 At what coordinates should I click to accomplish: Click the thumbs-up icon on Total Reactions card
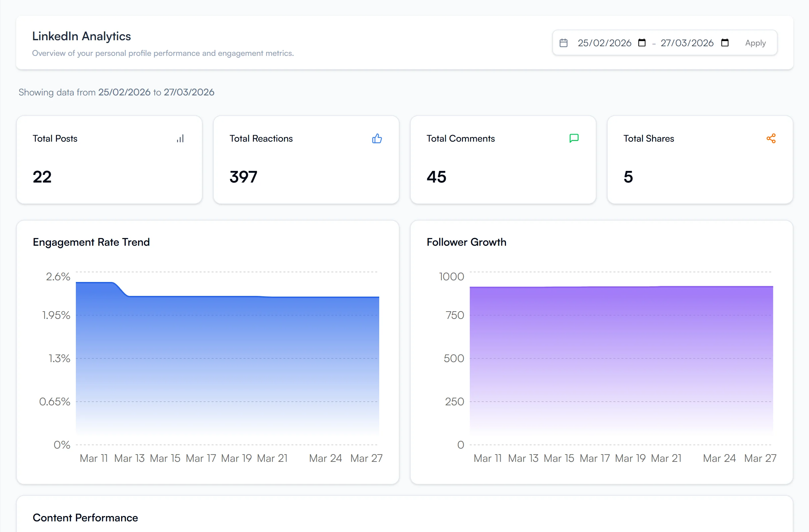(377, 139)
